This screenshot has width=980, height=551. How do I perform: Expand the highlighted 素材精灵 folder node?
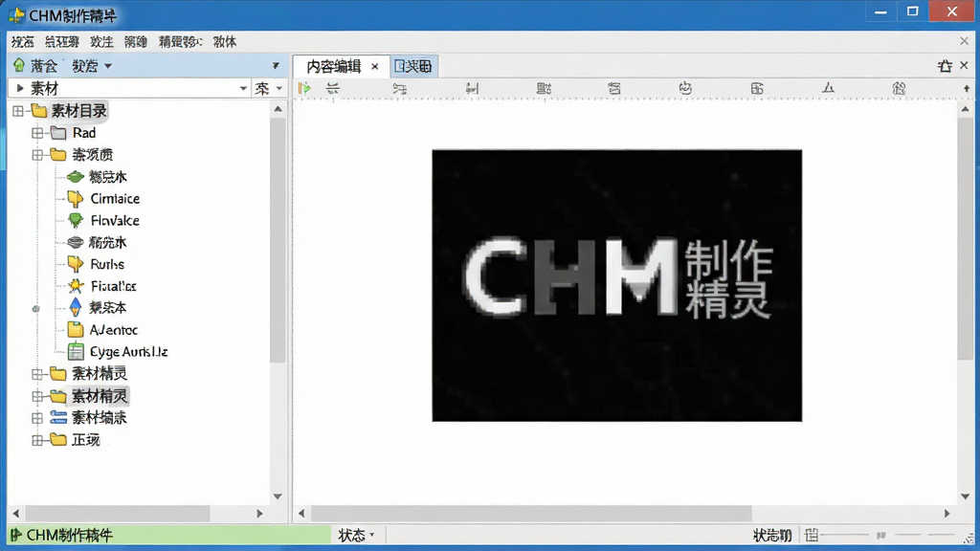pyautogui.click(x=37, y=396)
